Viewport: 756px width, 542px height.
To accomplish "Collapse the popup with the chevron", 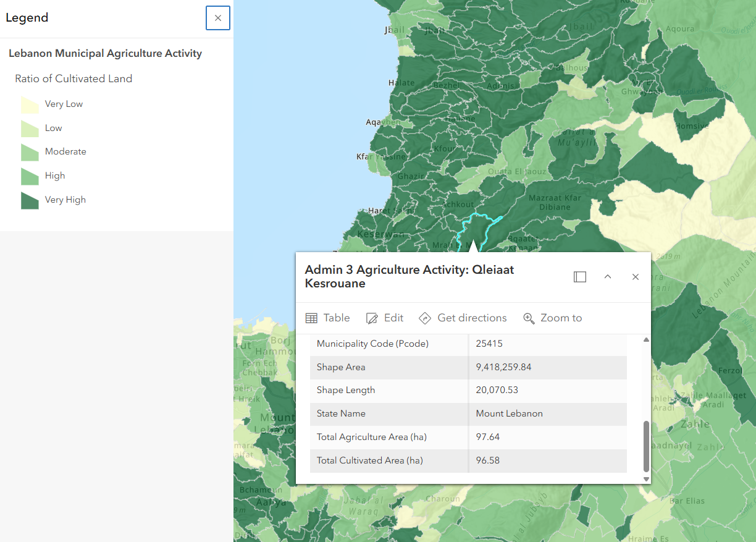I will tap(608, 277).
